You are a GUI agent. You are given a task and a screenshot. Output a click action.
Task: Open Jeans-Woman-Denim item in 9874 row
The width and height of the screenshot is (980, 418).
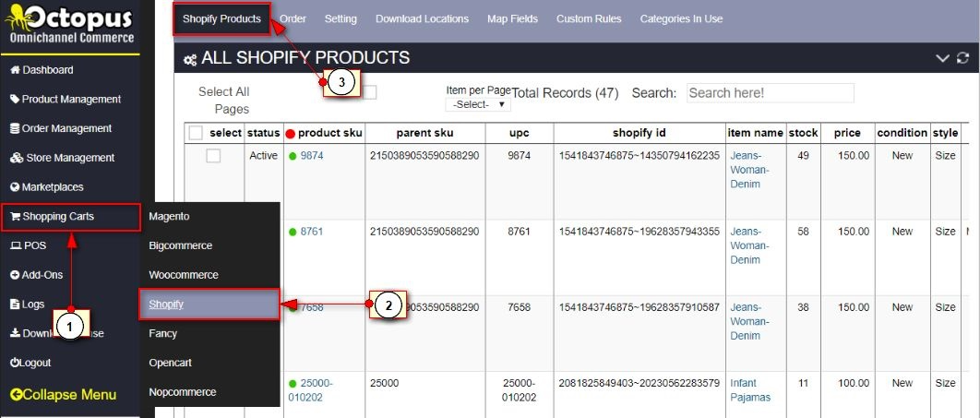coord(749,170)
